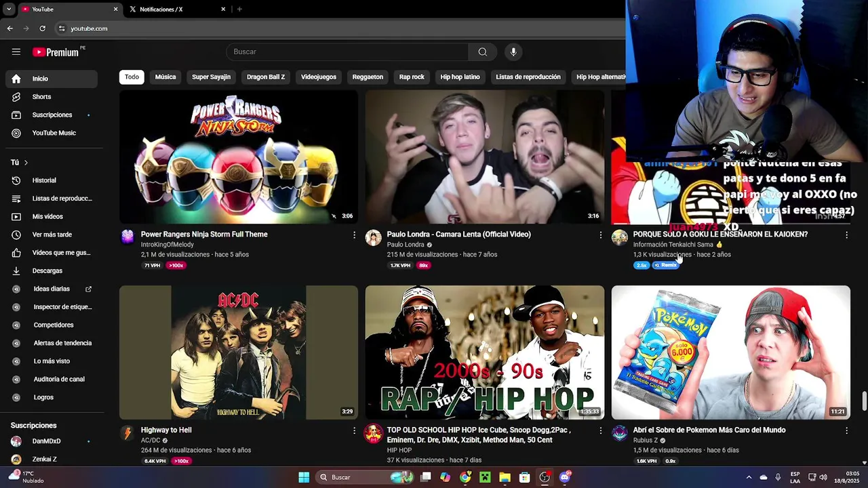The image size is (868, 488).
Task: Show hidden system tray icons
Action: [749, 477]
